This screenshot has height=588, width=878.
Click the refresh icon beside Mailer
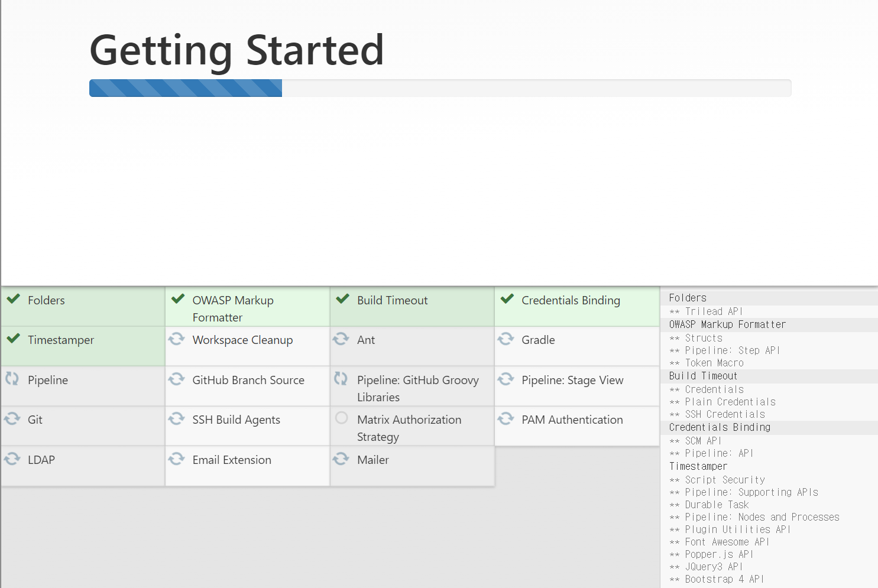341,459
